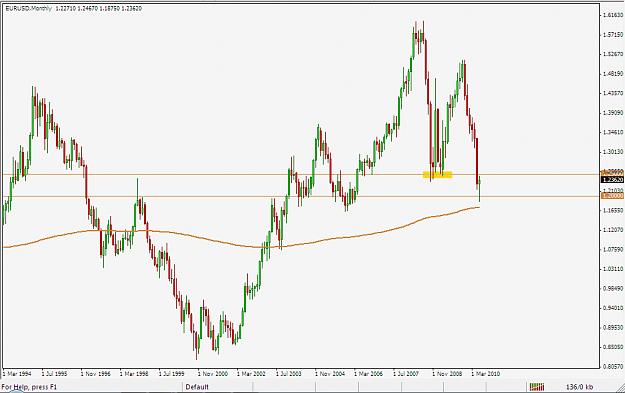Open the Default profile in status bar
Viewport: 625px width, 393px height.
[197, 387]
